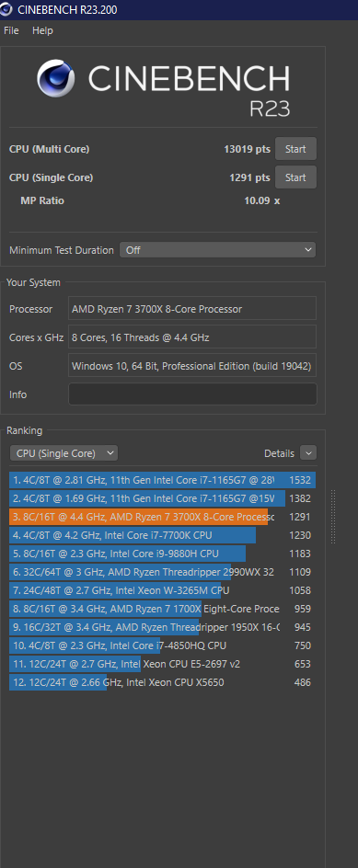Click the 1291 pts single core score

[249, 177]
